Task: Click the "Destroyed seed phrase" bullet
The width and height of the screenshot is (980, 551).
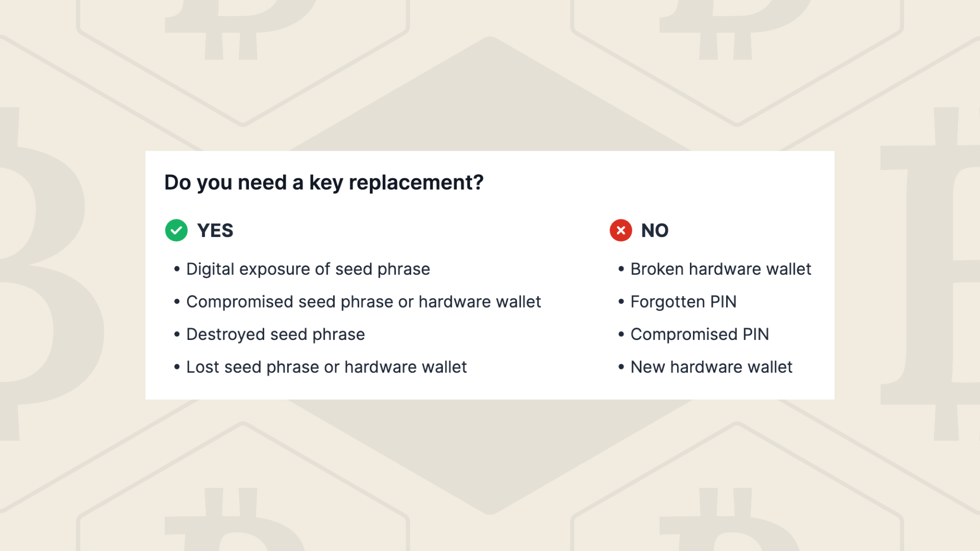Action: 275,335
